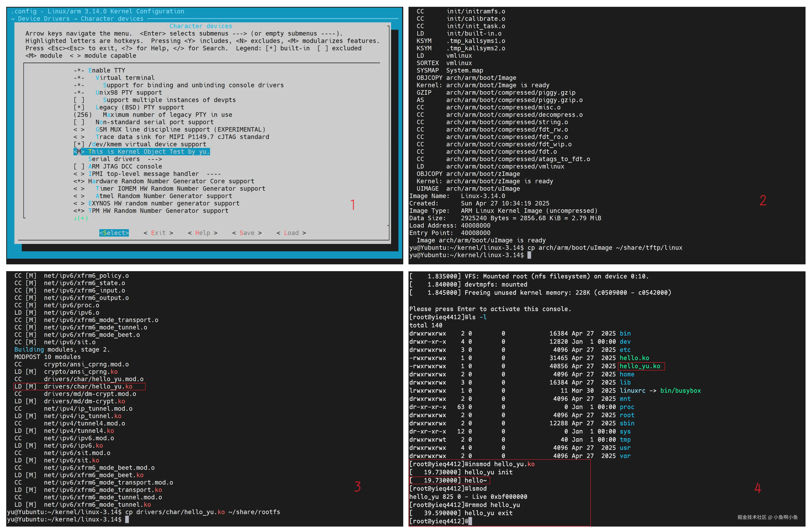Toggle ARM JTAG DCC console checkbox
This screenshot has width=810, height=532.
tap(79, 166)
